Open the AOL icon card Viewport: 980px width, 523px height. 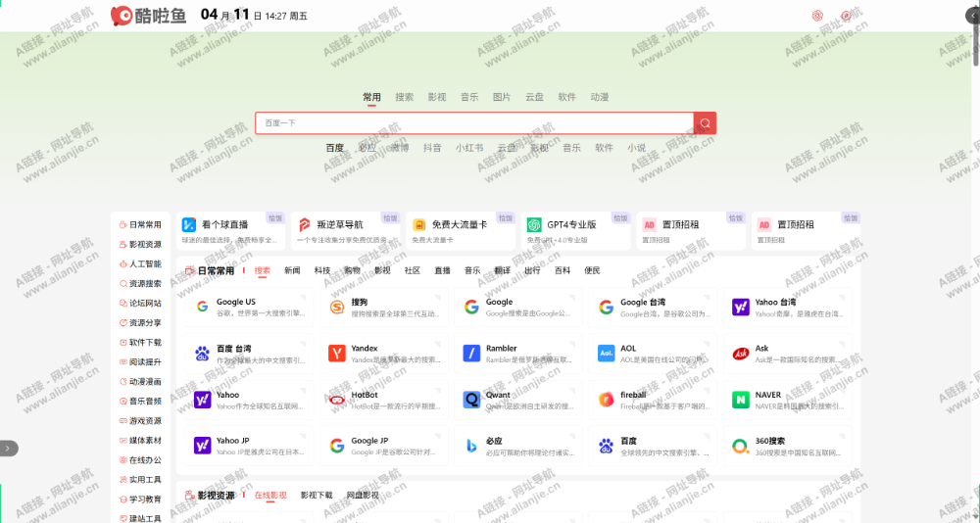click(x=653, y=354)
